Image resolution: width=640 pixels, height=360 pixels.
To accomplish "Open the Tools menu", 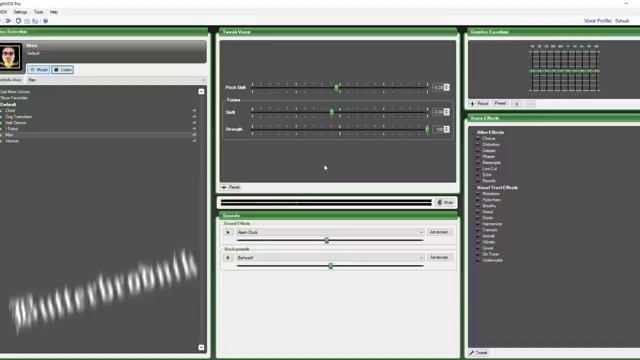I will 38,12.
